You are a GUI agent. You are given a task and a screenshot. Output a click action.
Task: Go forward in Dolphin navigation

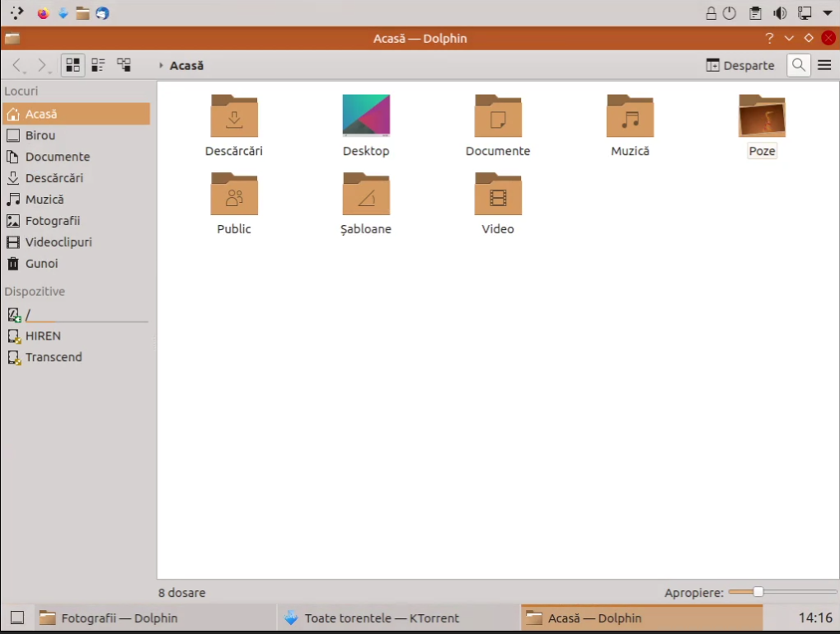tap(42, 65)
